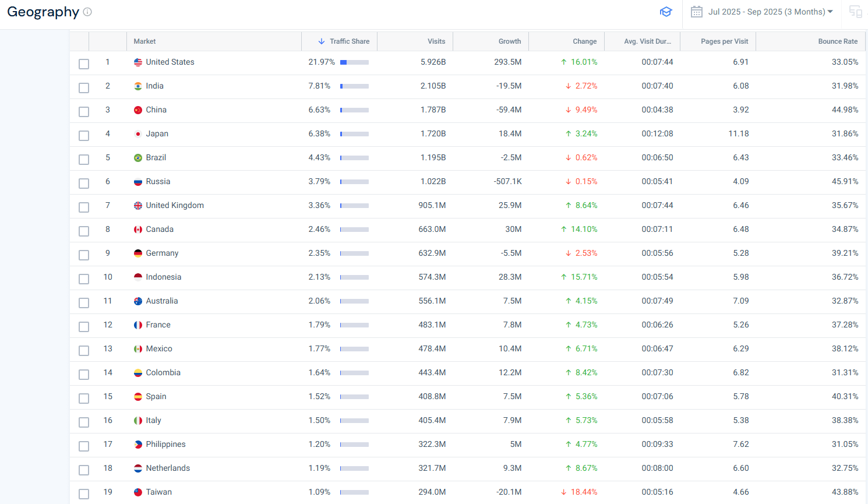
Task: Sort by the Bounce Rate column
Action: point(837,41)
